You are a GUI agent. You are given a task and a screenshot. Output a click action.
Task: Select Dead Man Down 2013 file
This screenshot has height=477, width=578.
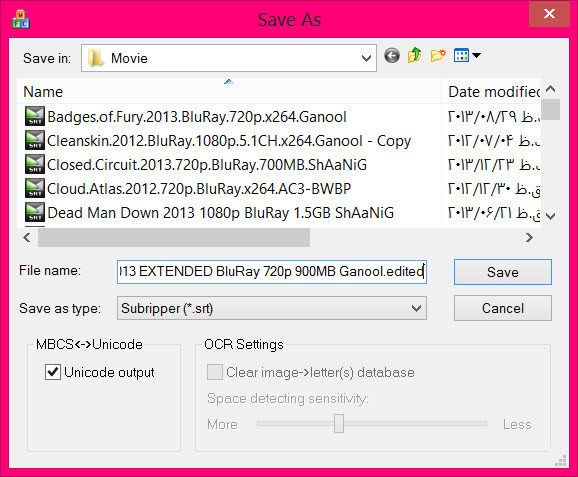point(220,213)
